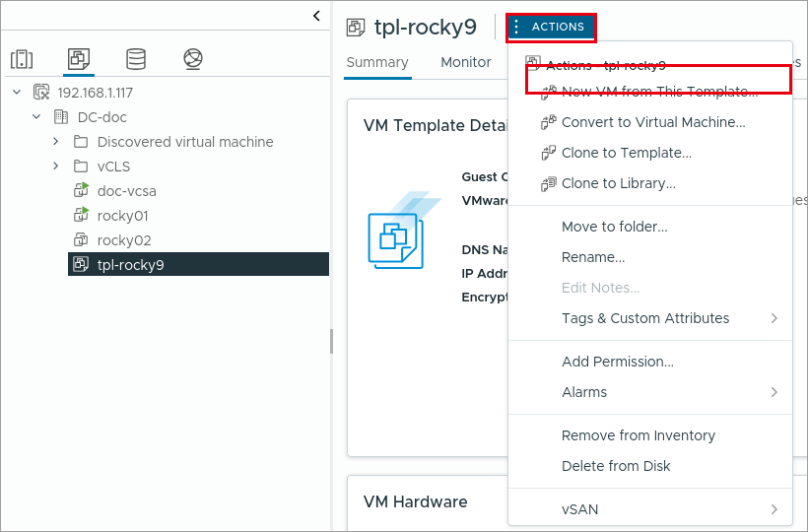Switch to the Monitor tab
This screenshot has height=532, width=808.
466,62
